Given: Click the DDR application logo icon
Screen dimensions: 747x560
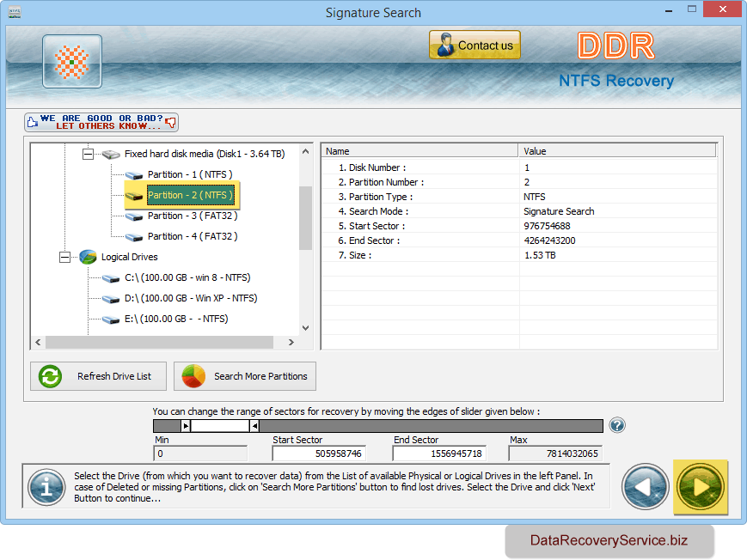Looking at the screenshot, I should pos(72,62).
